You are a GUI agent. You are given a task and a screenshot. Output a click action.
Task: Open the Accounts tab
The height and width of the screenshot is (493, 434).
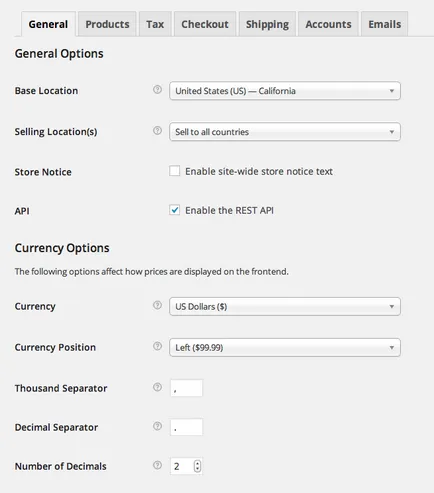point(328,24)
